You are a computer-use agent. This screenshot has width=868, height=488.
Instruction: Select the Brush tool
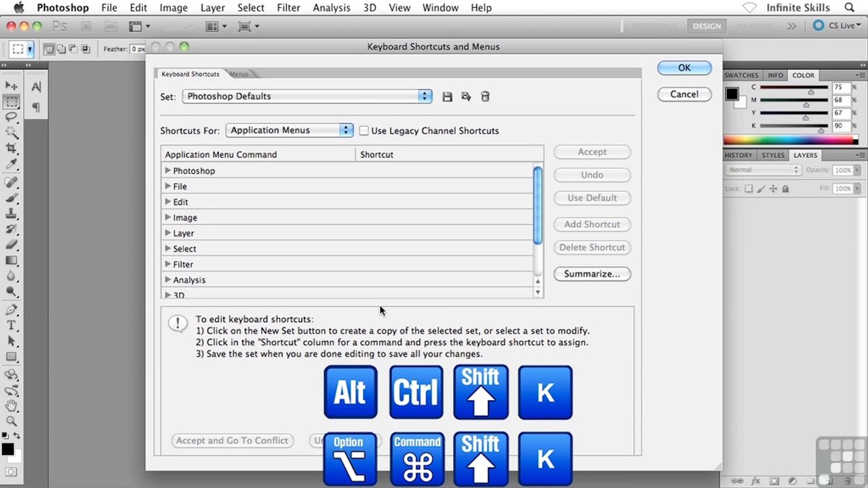(x=12, y=198)
